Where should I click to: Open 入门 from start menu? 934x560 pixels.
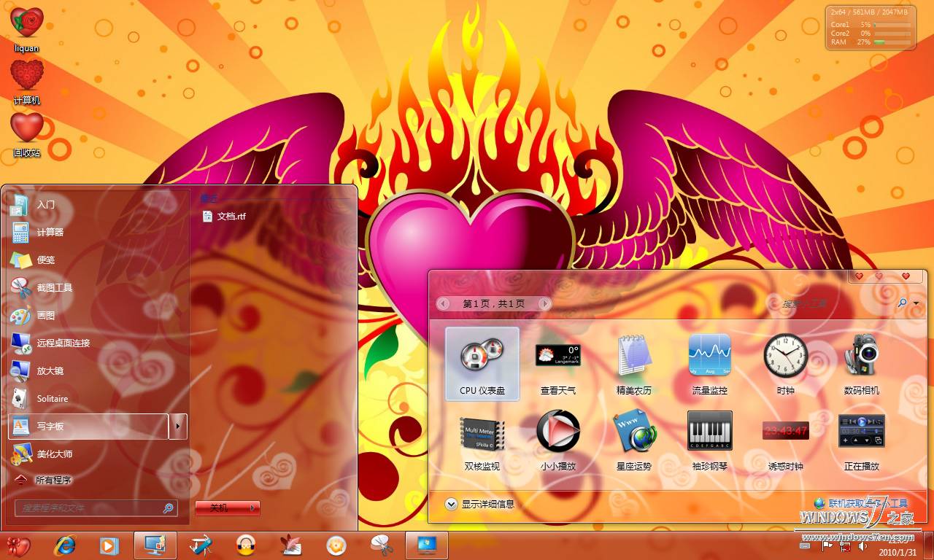click(97, 205)
